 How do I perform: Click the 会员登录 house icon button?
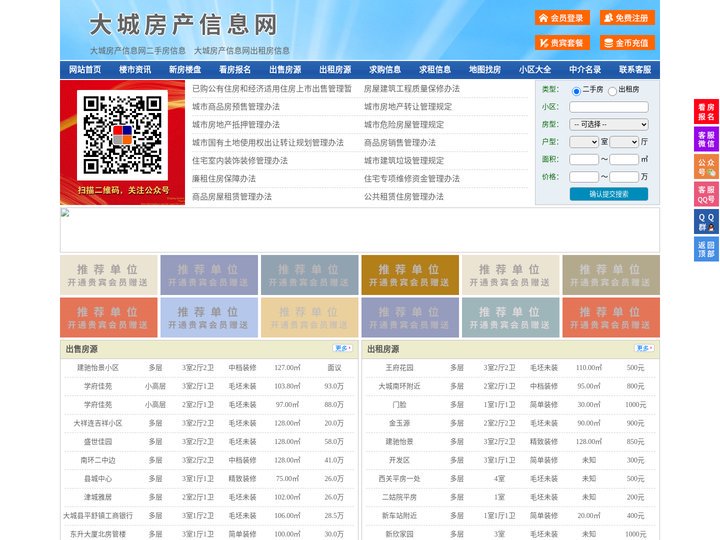coord(562,18)
